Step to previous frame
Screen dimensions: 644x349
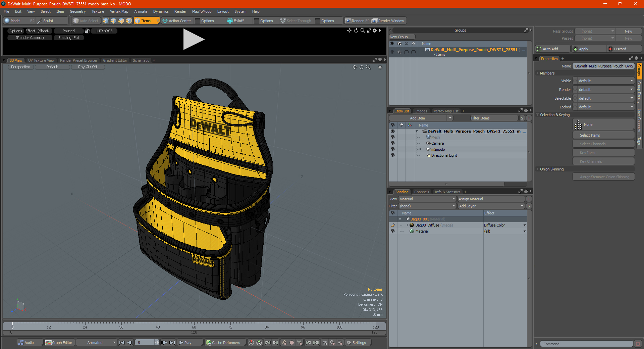tap(130, 343)
